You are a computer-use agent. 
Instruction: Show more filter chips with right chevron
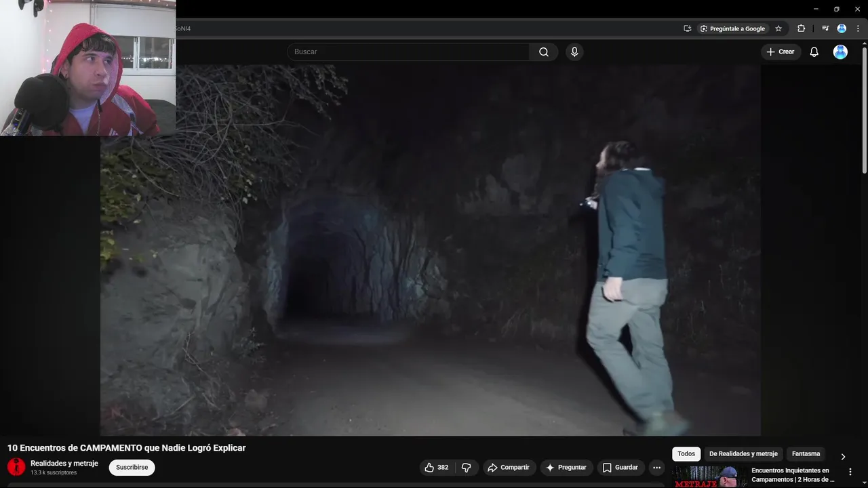point(843,456)
